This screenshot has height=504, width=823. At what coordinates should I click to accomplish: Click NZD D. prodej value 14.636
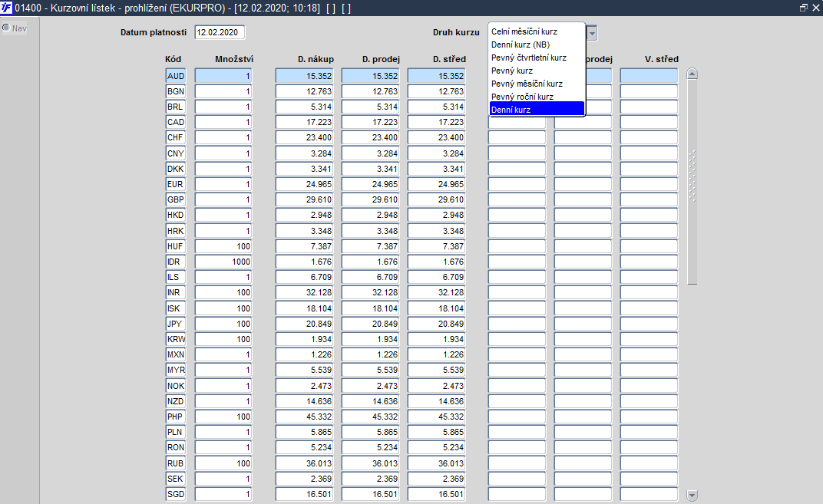click(371, 401)
